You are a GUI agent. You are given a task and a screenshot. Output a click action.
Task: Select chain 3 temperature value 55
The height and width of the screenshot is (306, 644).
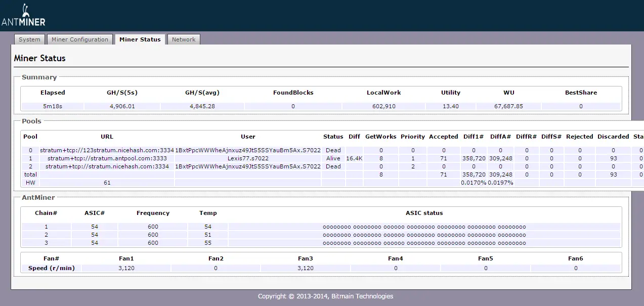click(x=208, y=243)
